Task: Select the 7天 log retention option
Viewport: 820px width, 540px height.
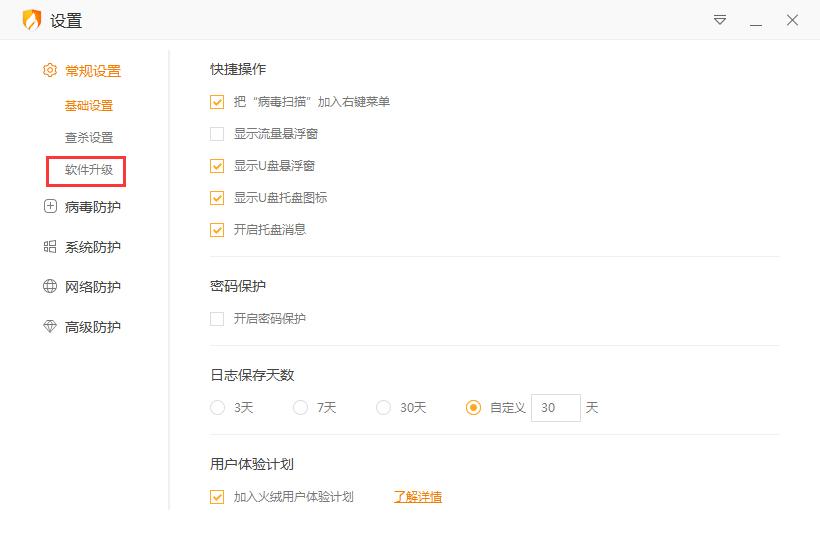Action: (x=301, y=408)
